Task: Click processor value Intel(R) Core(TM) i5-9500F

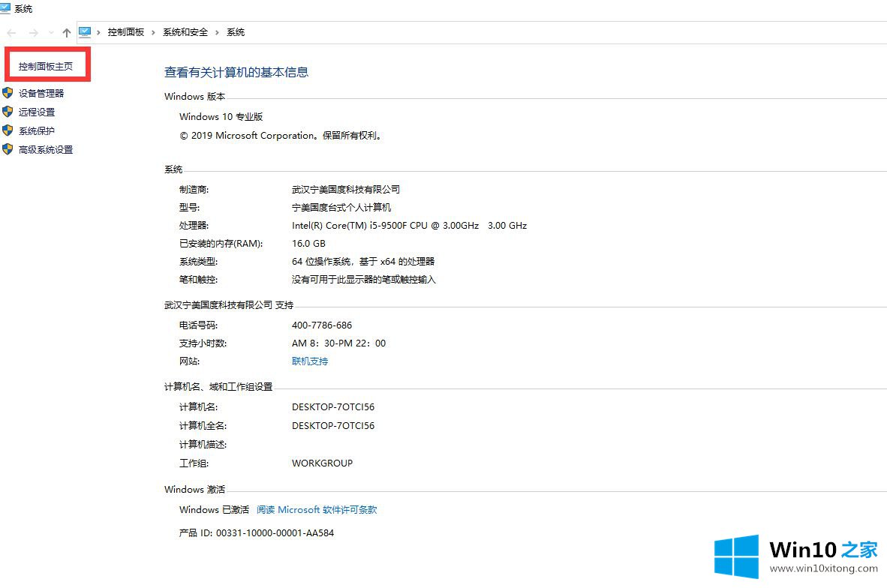Action: pos(410,226)
